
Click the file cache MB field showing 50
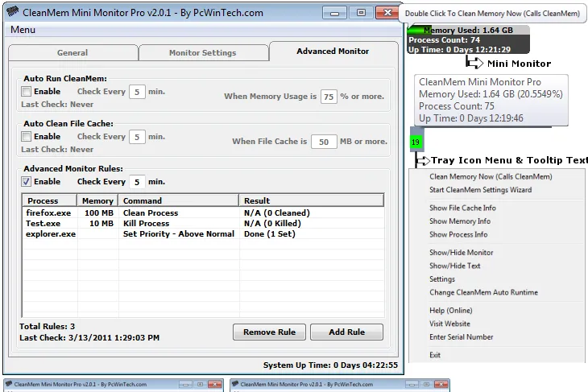pos(324,142)
